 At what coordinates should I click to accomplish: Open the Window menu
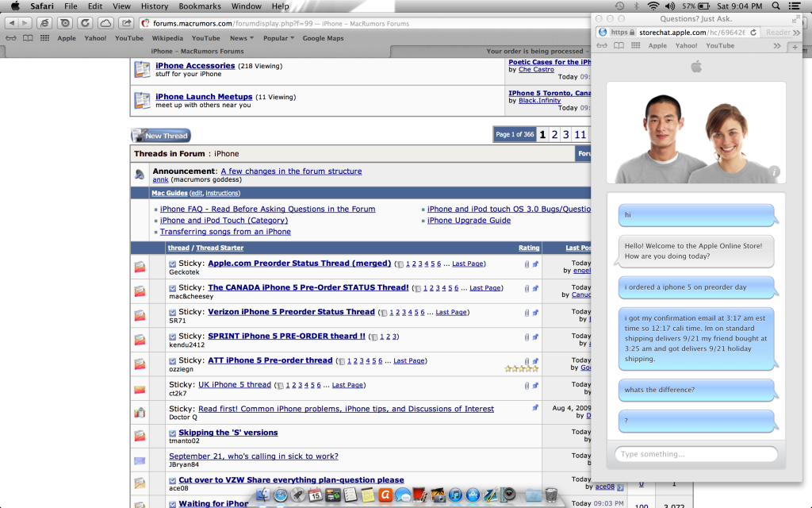pos(246,6)
